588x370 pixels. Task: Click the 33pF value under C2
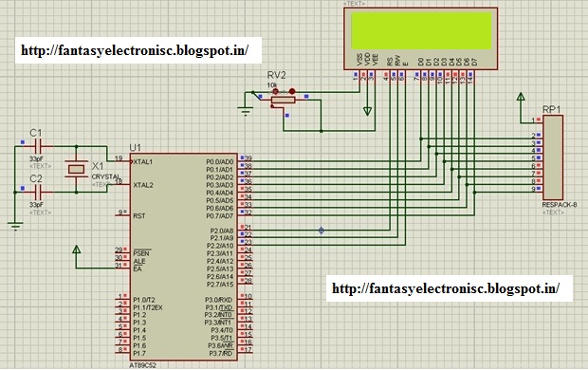coord(36,205)
